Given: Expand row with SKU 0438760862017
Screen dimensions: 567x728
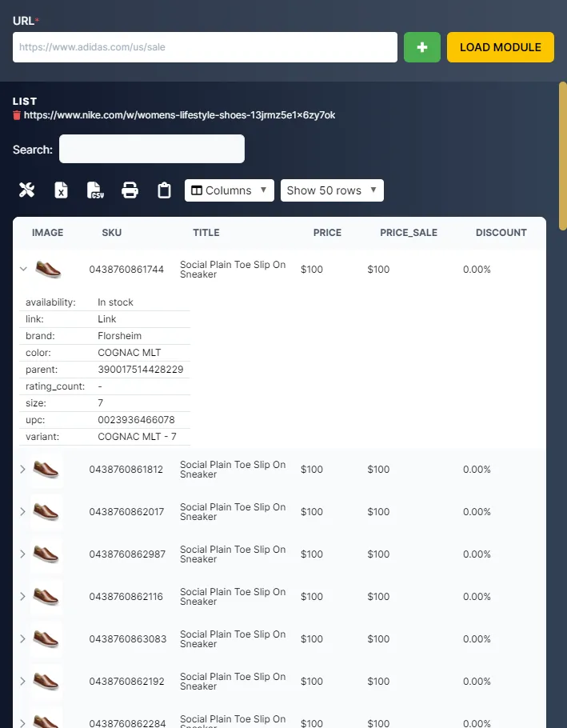Looking at the screenshot, I should [x=22, y=512].
